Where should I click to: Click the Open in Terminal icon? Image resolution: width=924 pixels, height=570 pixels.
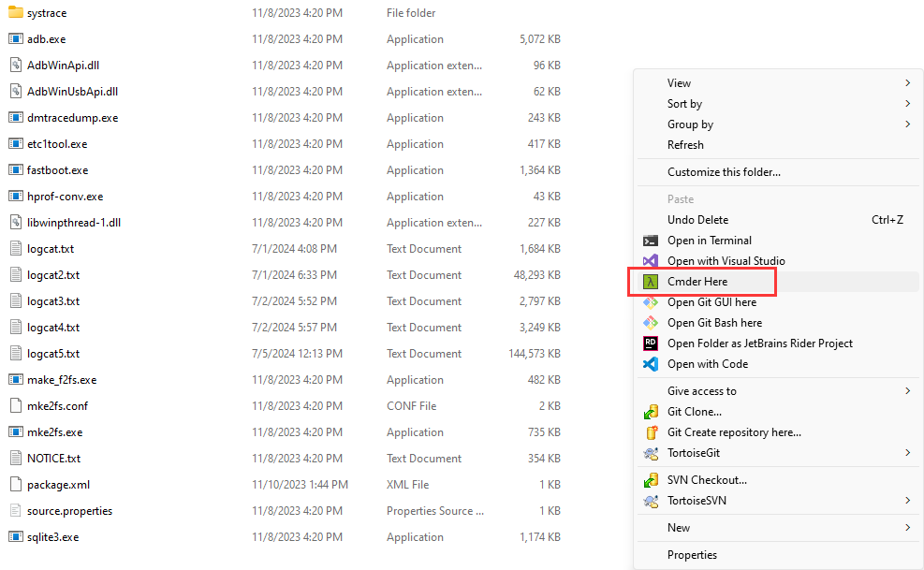pyautogui.click(x=650, y=241)
